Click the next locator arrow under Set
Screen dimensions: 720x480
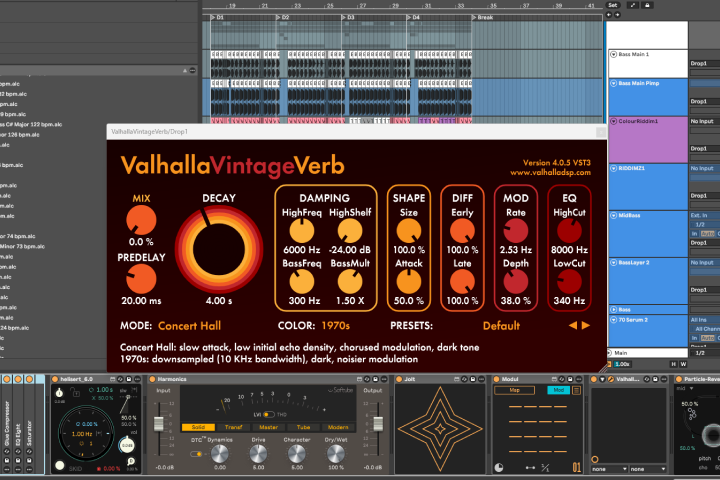617,15
